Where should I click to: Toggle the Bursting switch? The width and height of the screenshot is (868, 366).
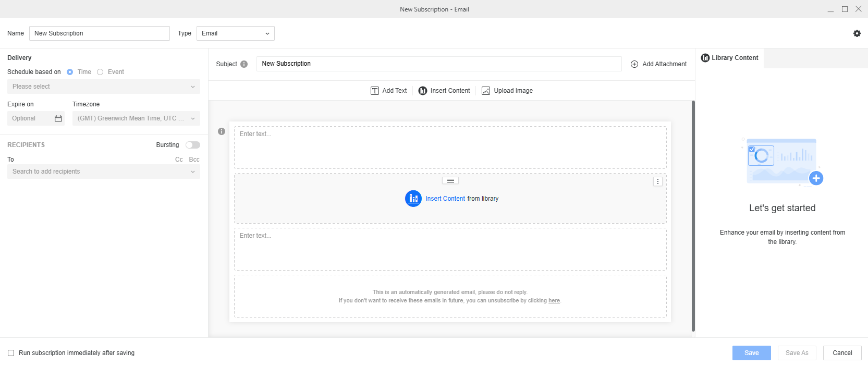pos(193,145)
